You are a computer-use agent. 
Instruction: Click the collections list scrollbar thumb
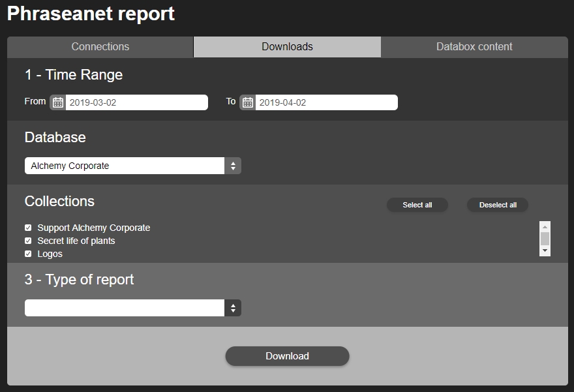click(545, 238)
